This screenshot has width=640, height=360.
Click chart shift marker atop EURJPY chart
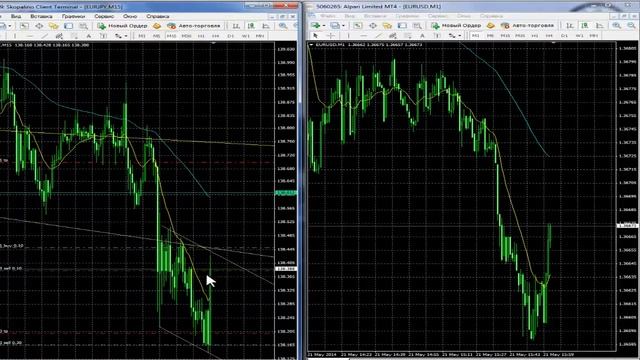point(213,43)
